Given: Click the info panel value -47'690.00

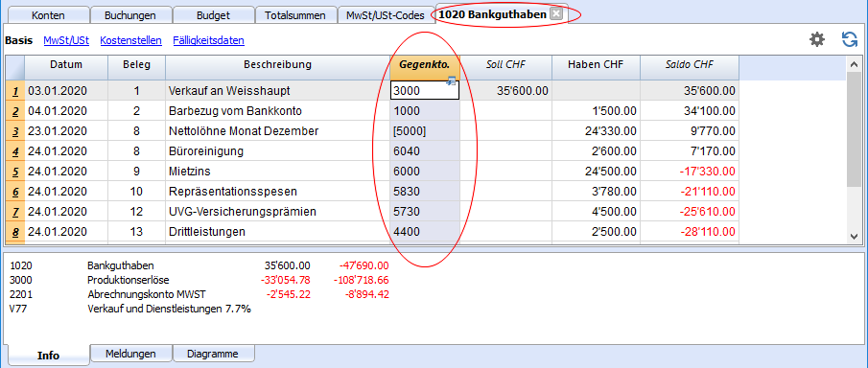Looking at the screenshot, I should (x=364, y=265).
